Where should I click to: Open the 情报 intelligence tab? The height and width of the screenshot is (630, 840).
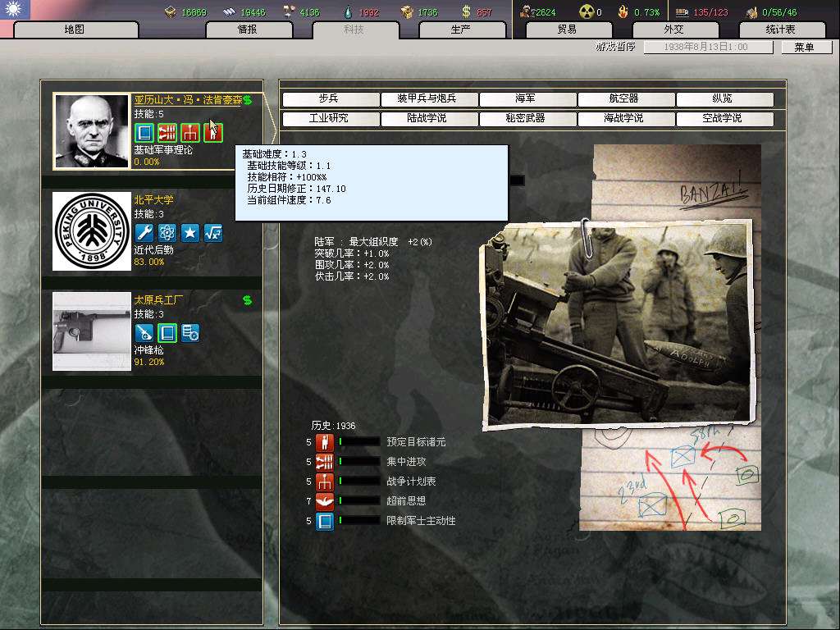pos(248,30)
